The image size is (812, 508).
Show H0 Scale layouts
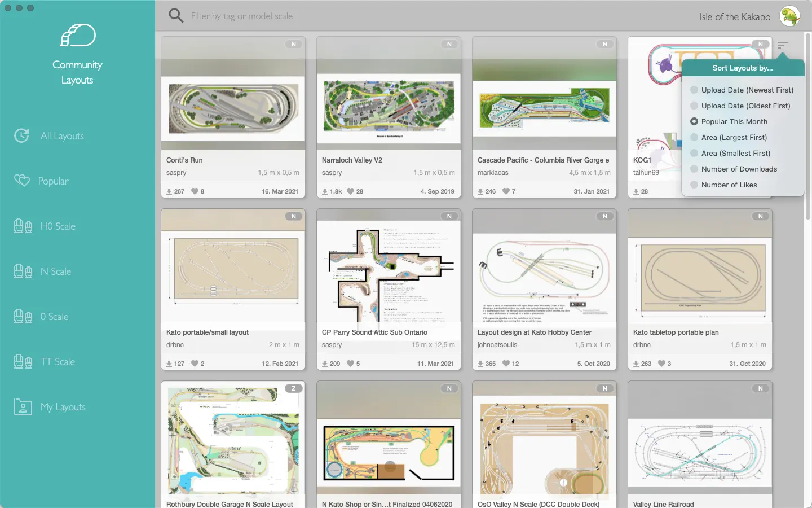click(x=58, y=226)
